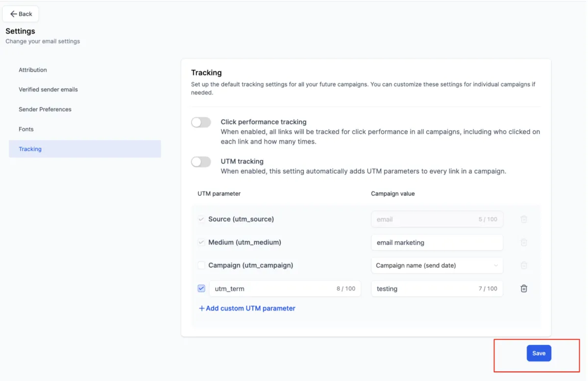Click Add custom UTM parameter link
Screen dimensions: 588x381
[247, 309]
